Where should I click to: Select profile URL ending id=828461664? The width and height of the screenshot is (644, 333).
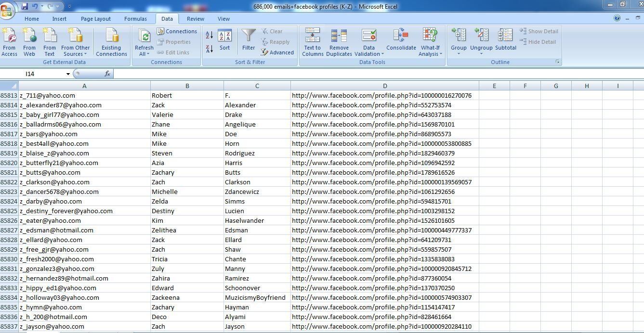click(385, 317)
